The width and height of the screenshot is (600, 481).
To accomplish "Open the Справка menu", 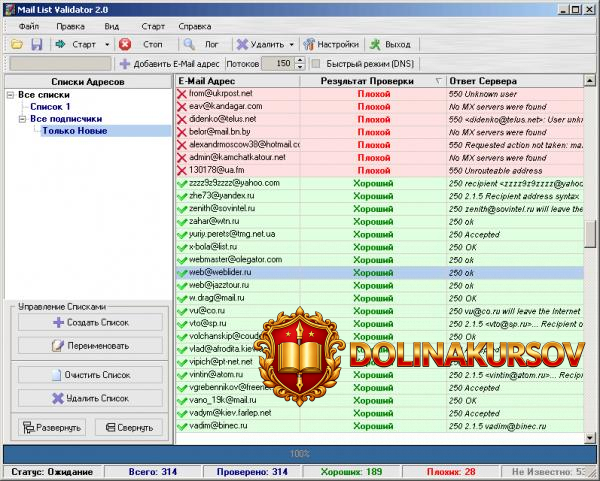I will (x=195, y=26).
